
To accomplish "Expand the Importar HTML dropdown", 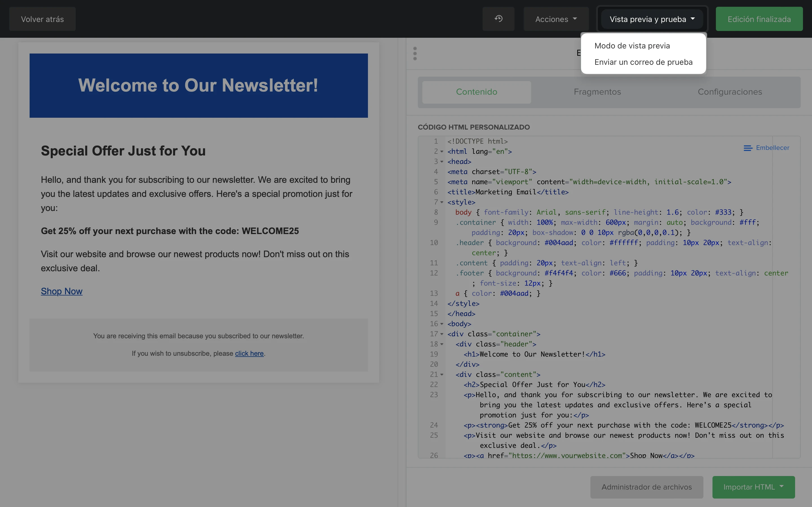I will [753, 487].
